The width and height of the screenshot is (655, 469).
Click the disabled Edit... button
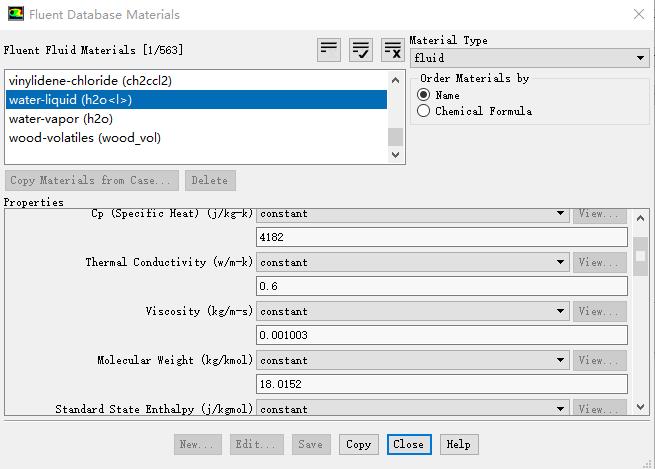pyautogui.click(x=256, y=444)
